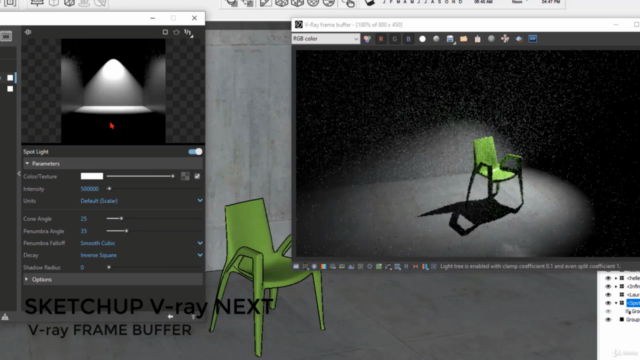Click the gray monochromatic mode circle icon

[436, 39]
